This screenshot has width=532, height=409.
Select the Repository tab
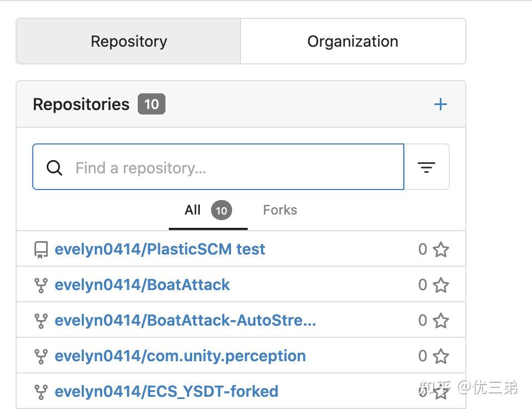[129, 42]
